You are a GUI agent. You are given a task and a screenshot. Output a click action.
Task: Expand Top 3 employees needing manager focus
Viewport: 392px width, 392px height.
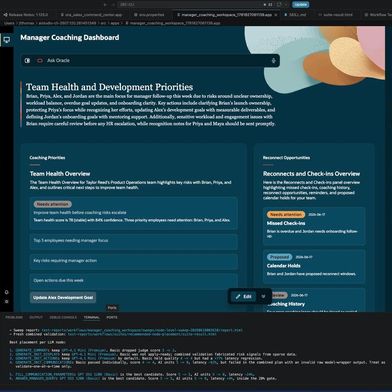coord(134,241)
